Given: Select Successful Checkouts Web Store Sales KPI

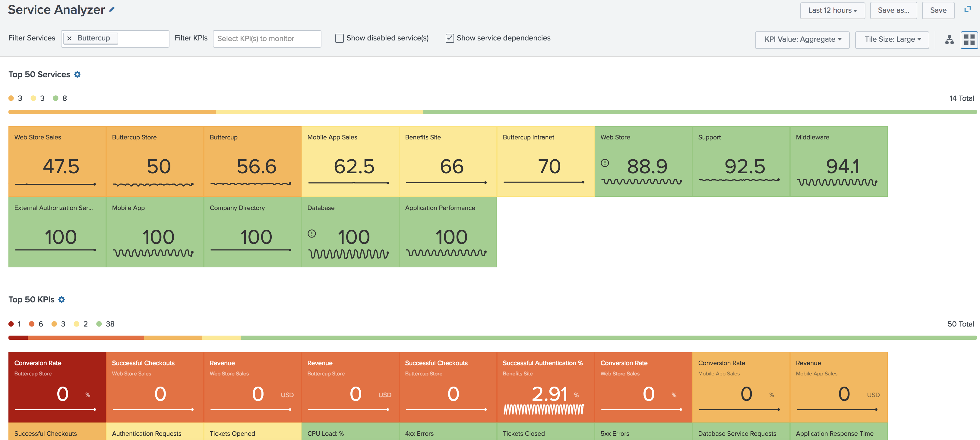Looking at the screenshot, I should [155, 387].
